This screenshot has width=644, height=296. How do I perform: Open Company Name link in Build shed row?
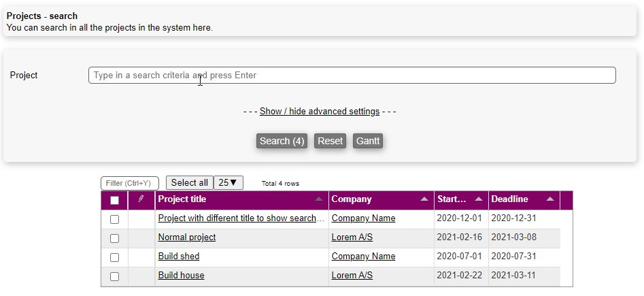(x=363, y=257)
